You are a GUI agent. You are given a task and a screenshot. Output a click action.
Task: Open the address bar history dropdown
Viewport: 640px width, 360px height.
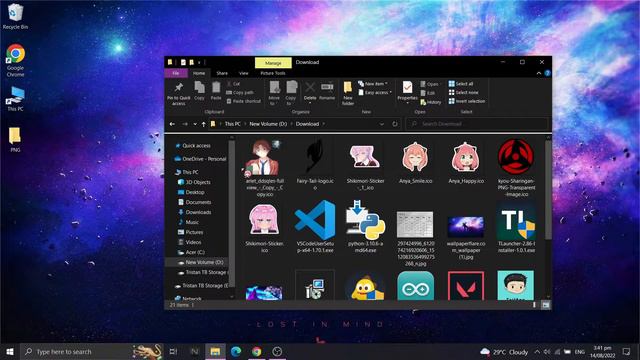point(382,124)
